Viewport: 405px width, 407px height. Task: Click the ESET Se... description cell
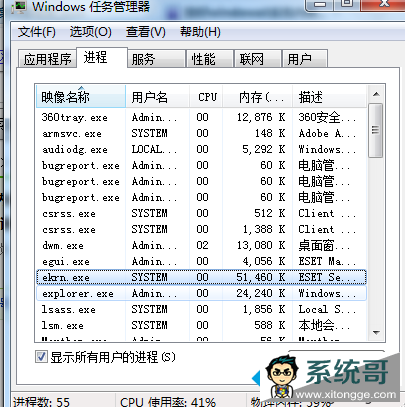tap(327, 277)
